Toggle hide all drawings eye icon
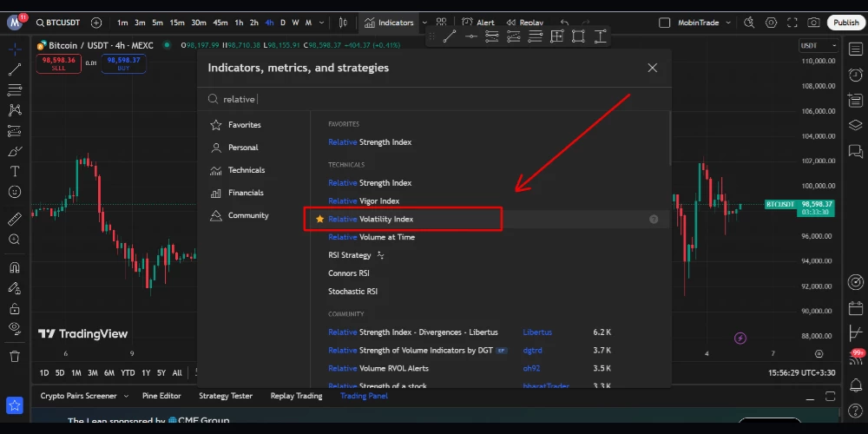868x434 pixels. pos(15,328)
